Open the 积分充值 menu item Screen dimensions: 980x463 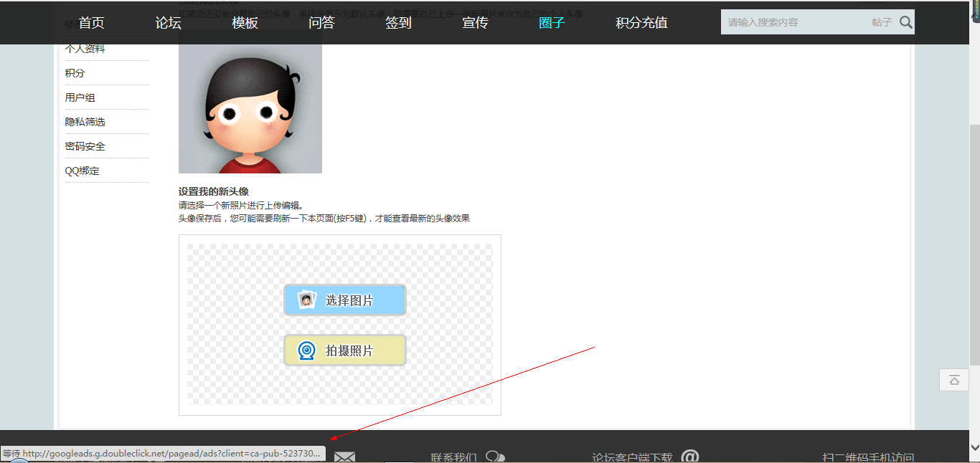(x=641, y=22)
